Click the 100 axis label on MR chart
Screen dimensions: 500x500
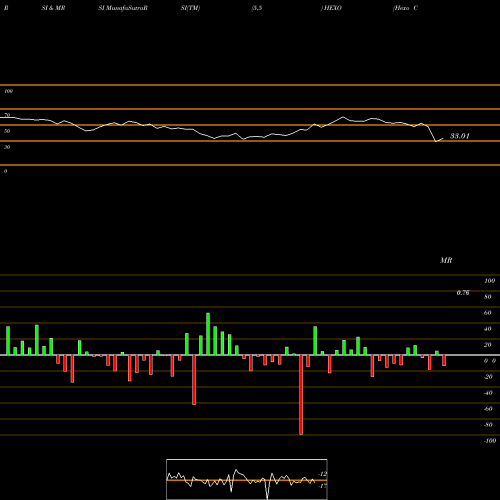(490, 281)
